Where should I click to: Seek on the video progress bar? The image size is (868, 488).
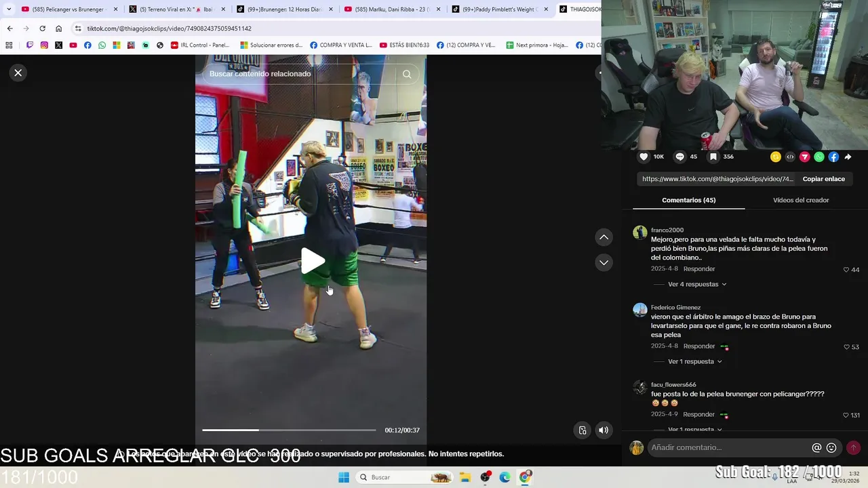289,430
